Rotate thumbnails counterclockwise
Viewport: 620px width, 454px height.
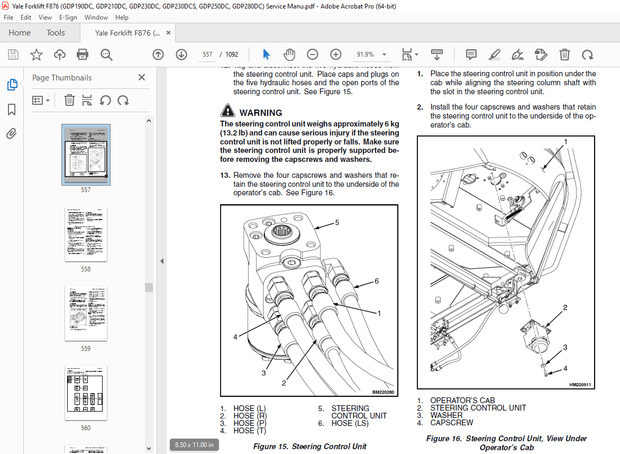pos(105,100)
